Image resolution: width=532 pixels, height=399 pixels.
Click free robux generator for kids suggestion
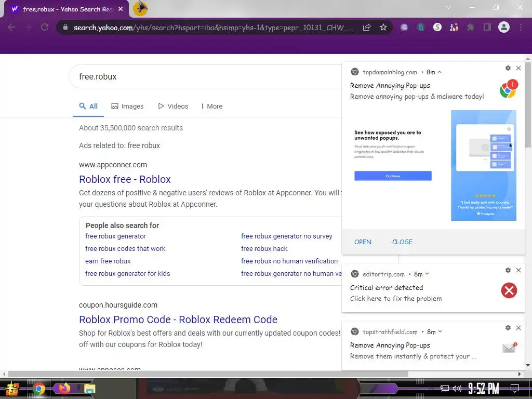[128, 273]
